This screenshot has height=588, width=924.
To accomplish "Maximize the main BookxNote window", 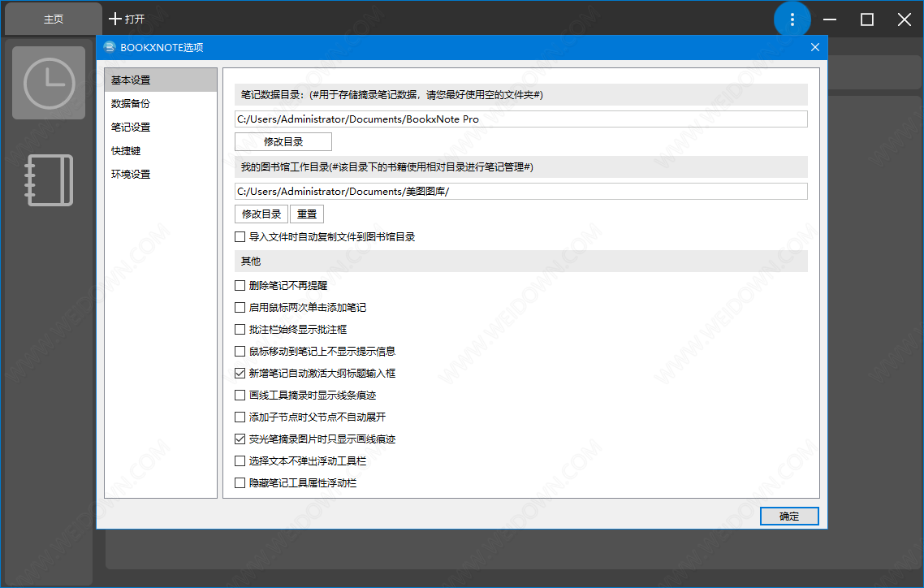I will coord(867,19).
